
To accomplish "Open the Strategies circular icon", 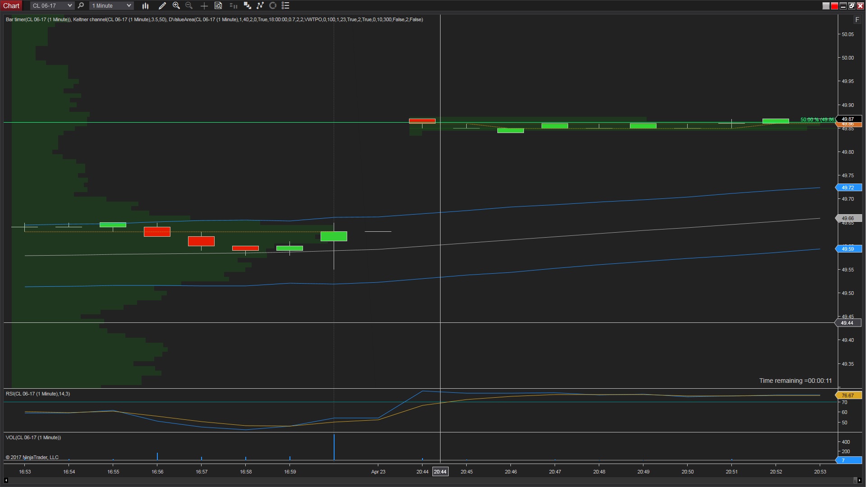I will click(273, 6).
